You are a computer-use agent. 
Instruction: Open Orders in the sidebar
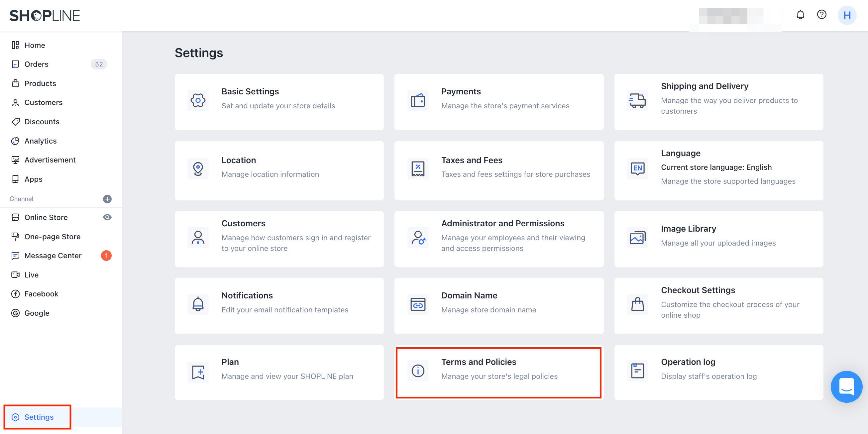point(37,64)
